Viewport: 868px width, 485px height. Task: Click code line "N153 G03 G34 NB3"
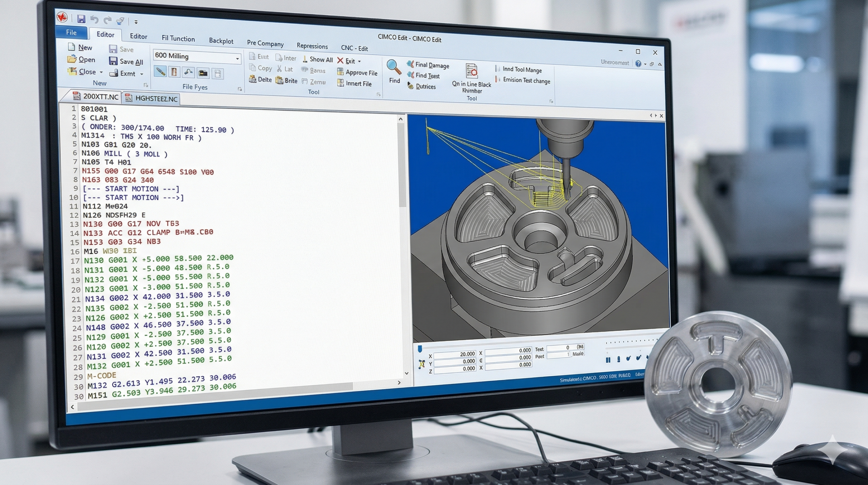tap(122, 242)
